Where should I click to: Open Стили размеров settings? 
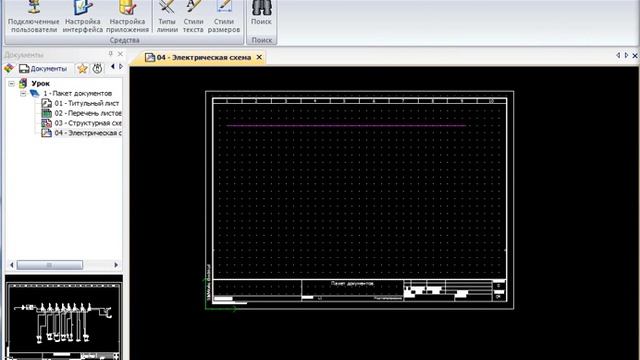[224, 17]
